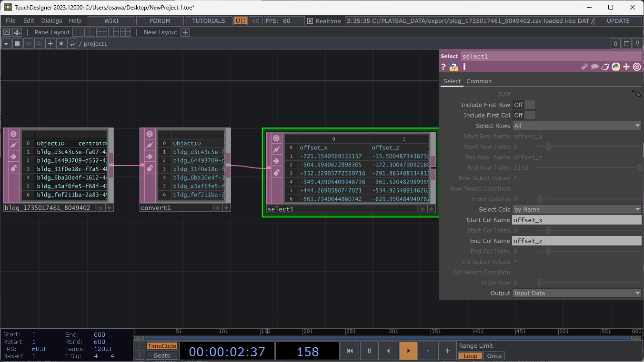644x362 pixels.
Task: Click the DAT reference arrow icon
Action: (636, 93)
